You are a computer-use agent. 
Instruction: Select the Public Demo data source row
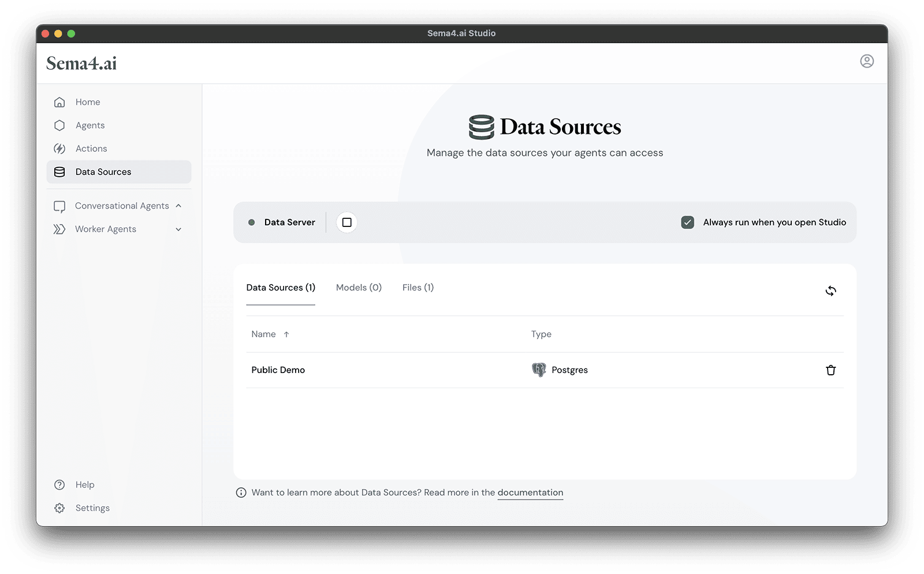(278, 370)
